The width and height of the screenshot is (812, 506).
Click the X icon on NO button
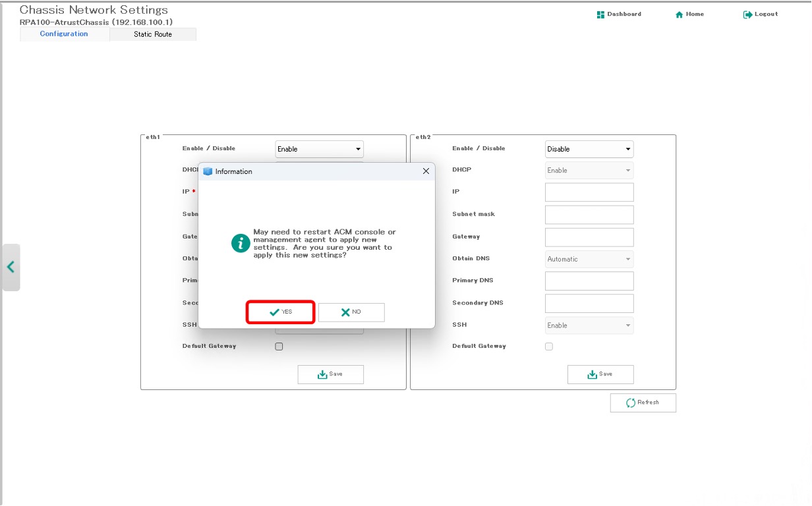(x=345, y=312)
